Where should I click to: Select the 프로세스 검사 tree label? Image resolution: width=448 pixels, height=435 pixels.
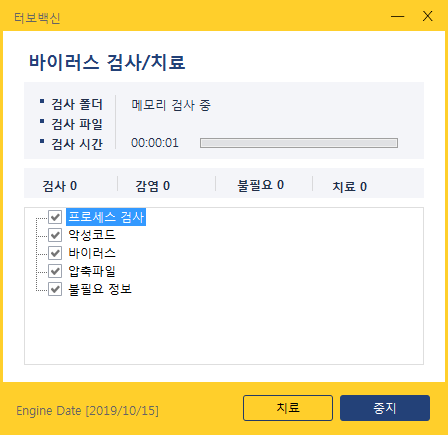click(x=106, y=217)
